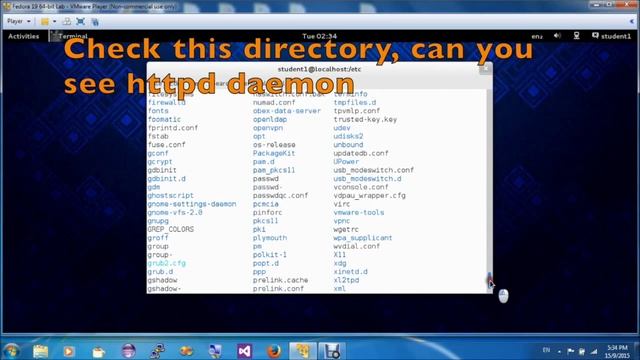The width and height of the screenshot is (640, 360).
Task: Click passwdqc.conf in the listing
Action: point(280,196)
